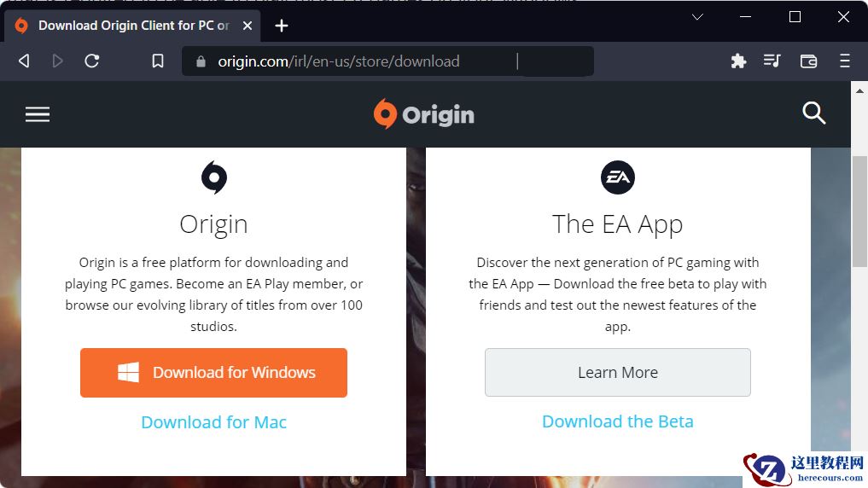
Task: Click the padlock site security icon
Action: pos(201,61)
